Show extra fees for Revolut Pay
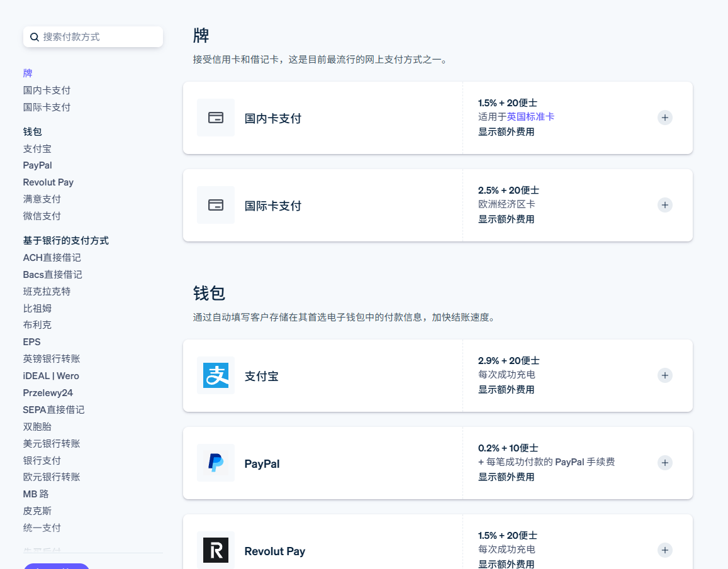728x569 pixels. (x=506, y=564)
